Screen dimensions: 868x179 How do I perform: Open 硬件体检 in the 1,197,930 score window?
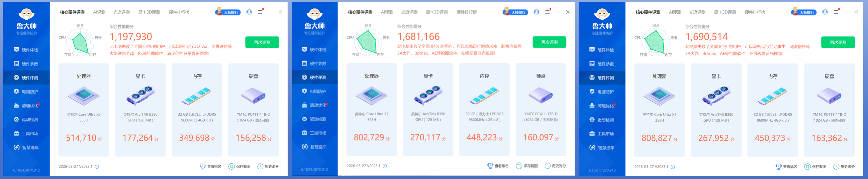coord(26,50)
